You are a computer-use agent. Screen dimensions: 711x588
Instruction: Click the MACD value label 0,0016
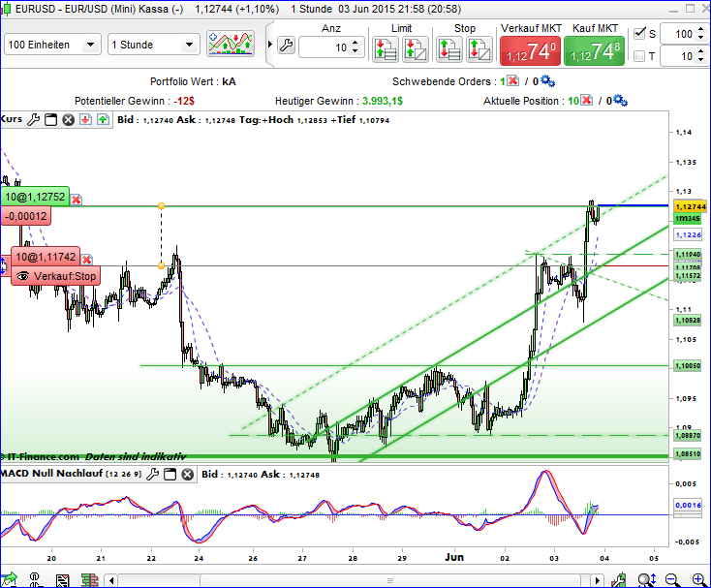[688, 505]
